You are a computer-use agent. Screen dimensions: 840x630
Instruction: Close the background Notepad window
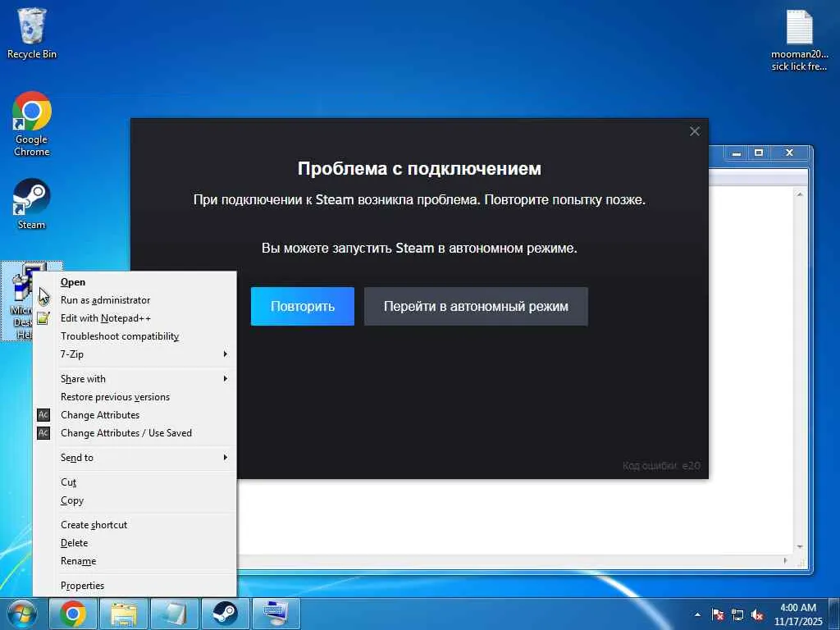tap(789, 153)
